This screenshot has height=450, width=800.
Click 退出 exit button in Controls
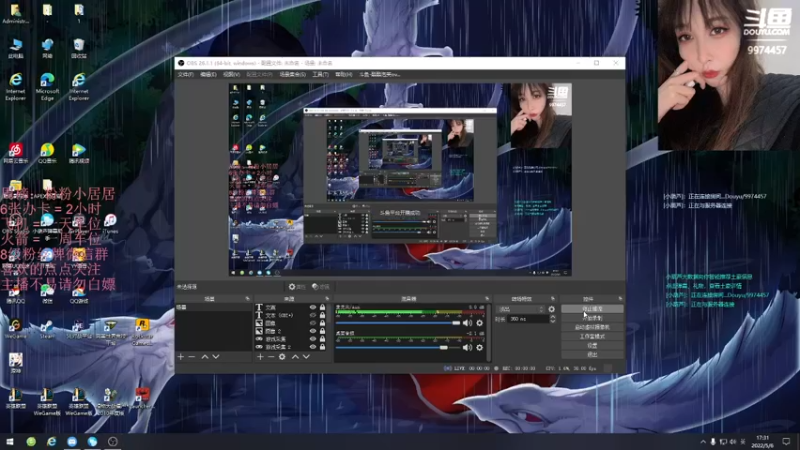592,354
